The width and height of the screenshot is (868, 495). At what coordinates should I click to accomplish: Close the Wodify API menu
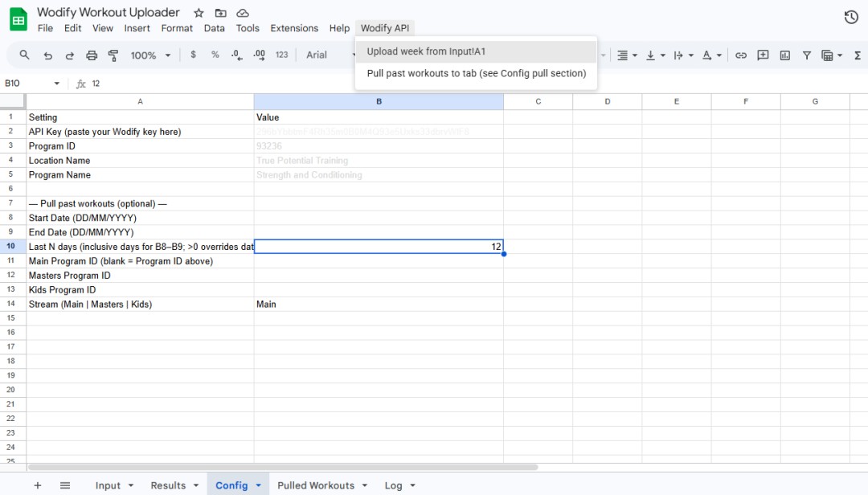coord(385,28)
